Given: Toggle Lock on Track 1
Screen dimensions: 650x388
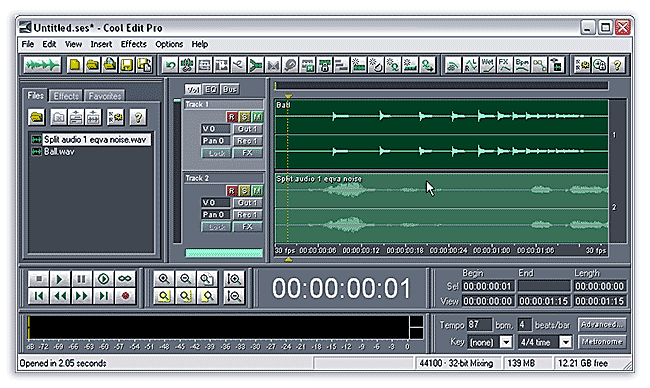Looking at the screenshot, I should [216, 153].
